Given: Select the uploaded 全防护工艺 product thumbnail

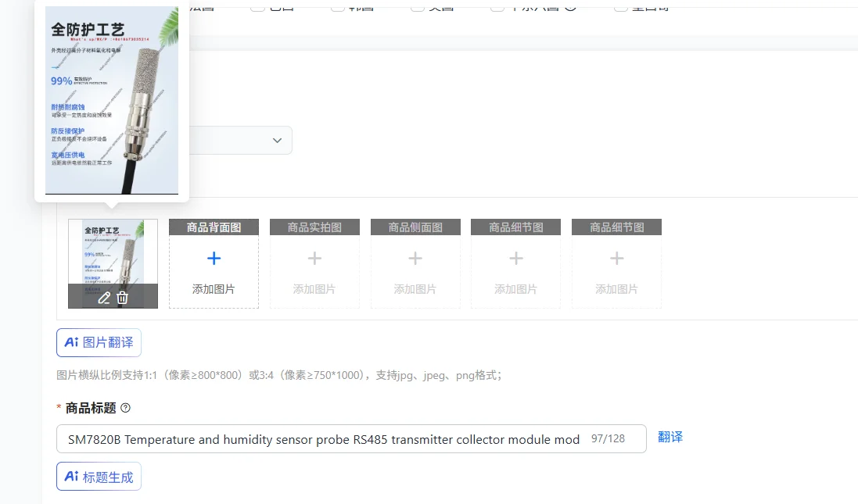Looking at the screenshot, I should coord(113,263).
